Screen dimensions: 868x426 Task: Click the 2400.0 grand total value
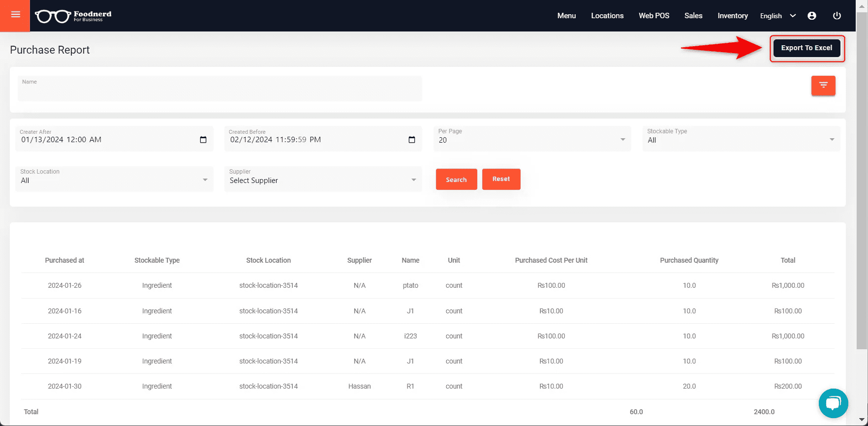764,412
